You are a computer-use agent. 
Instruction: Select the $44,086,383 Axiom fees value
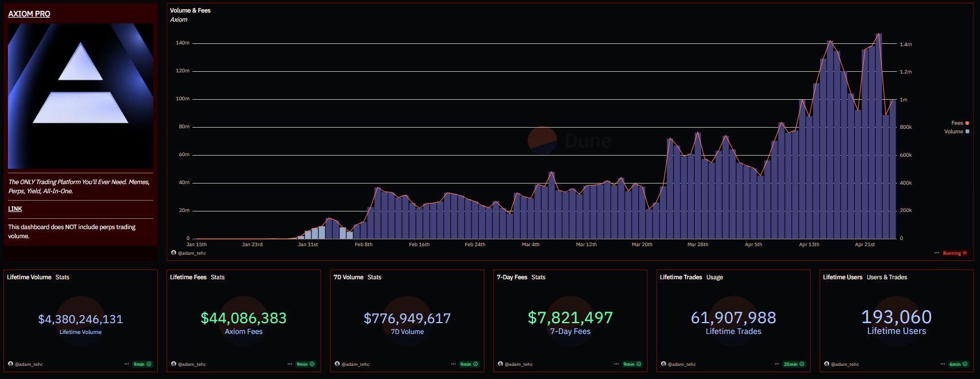point(244,318)
